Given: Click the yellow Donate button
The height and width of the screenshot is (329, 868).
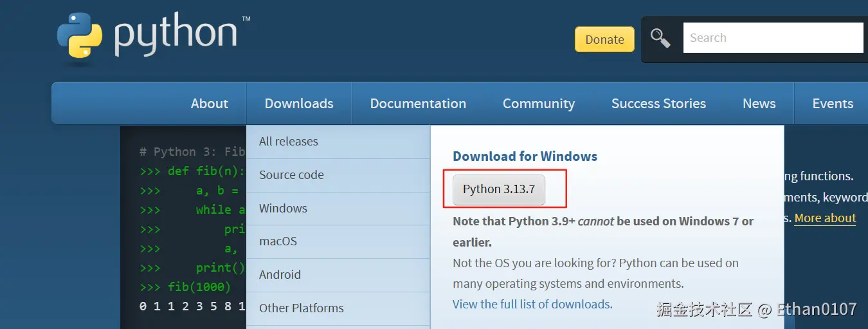Looking at the screenshot, I should point(604,39).
